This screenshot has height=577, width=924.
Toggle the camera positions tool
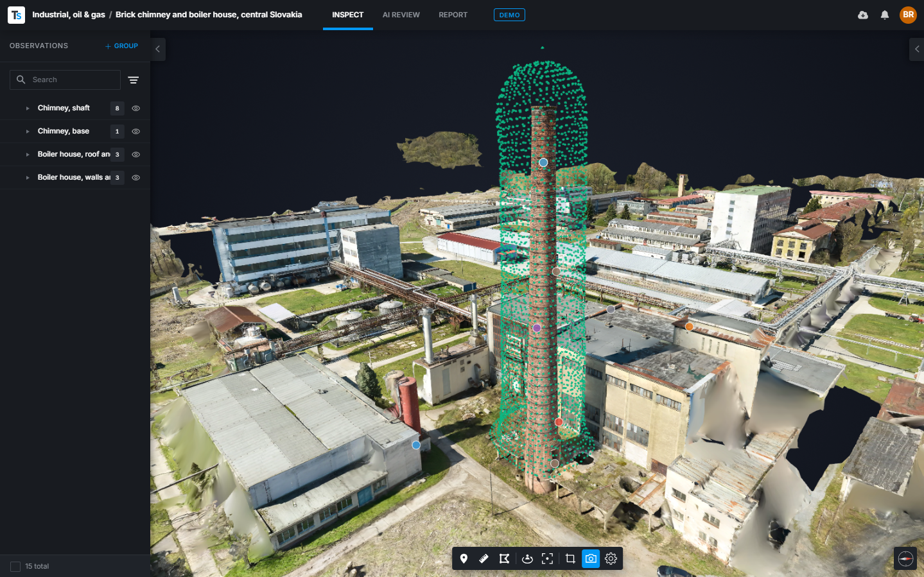[591, 559]
